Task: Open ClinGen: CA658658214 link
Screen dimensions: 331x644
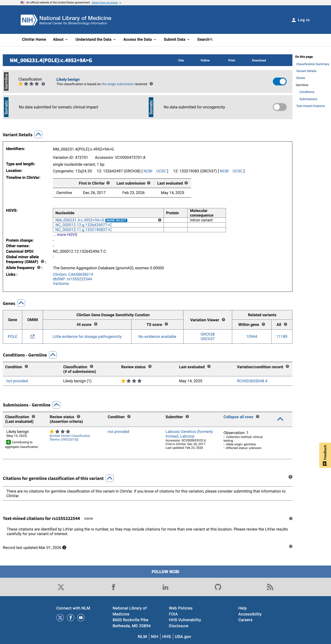Action: coord(73,275)
